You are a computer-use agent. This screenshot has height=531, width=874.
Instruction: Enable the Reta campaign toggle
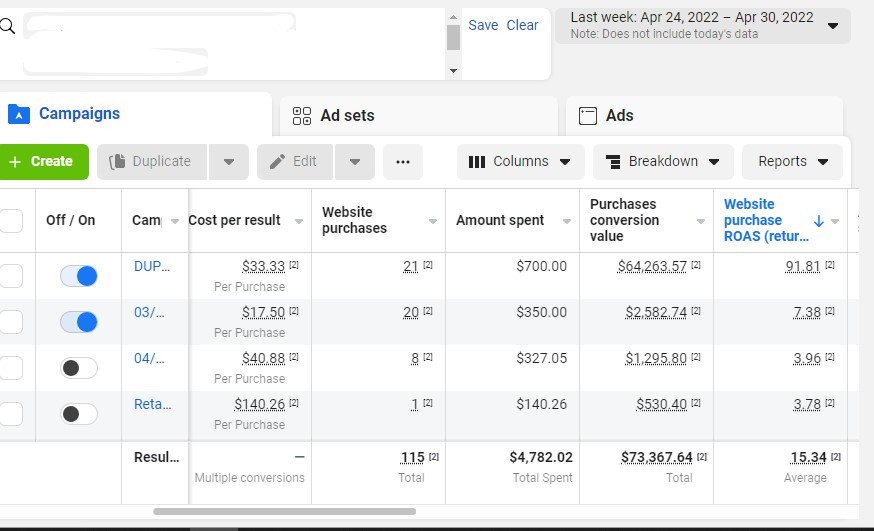coord(79,414)
